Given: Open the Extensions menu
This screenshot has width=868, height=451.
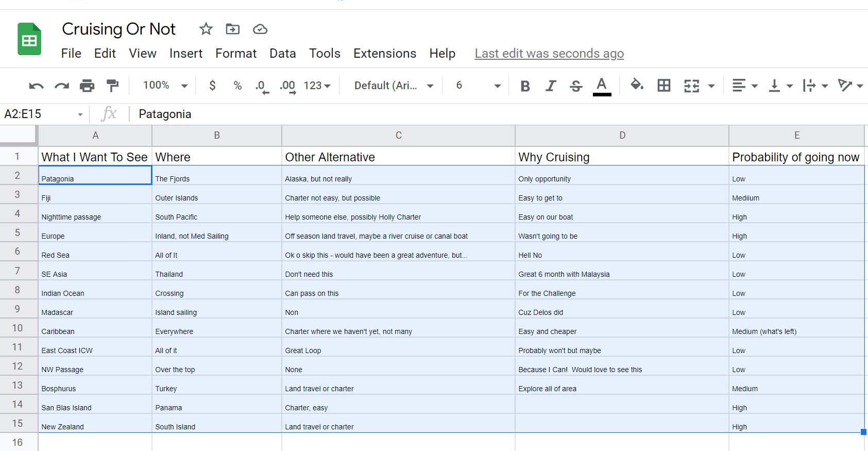Looking at the screenshot, I should point(384,54).
